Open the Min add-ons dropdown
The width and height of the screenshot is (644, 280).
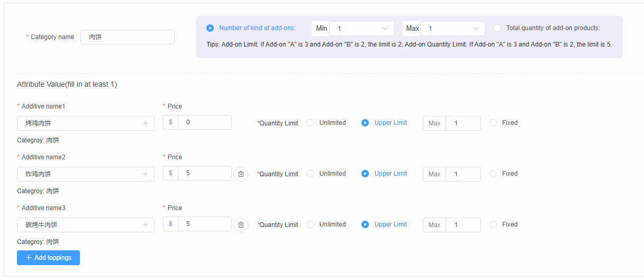coord(361,29)
